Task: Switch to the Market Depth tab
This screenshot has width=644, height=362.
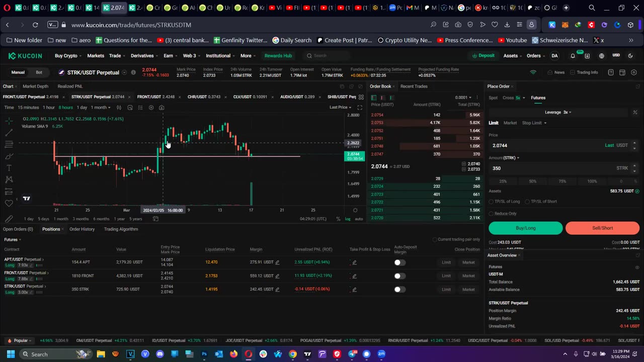Action: [36, 86]
